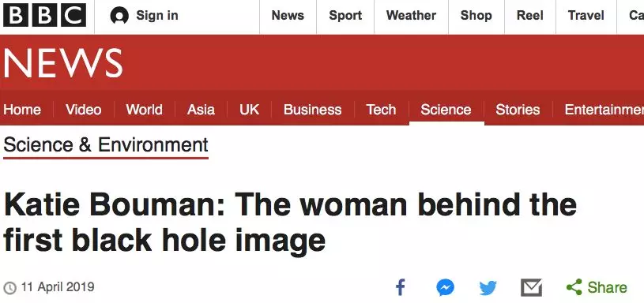
Task: Open the Travel link
Action: pyautogui.click(x=586, y=16)
